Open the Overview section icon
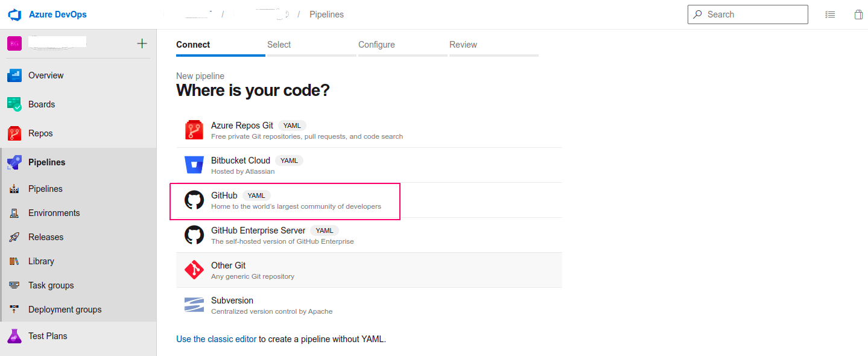 (x=14, y=75)
